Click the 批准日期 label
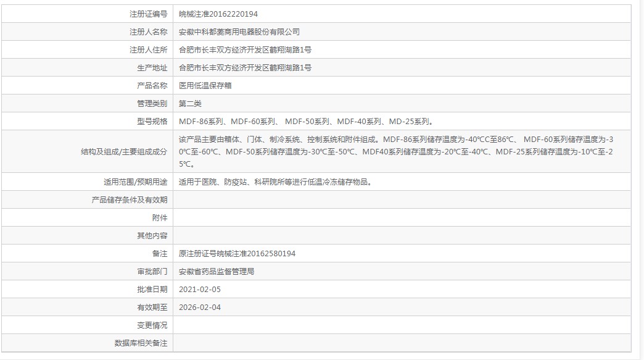The image size is (644, 360). click(x=152, y=290)
